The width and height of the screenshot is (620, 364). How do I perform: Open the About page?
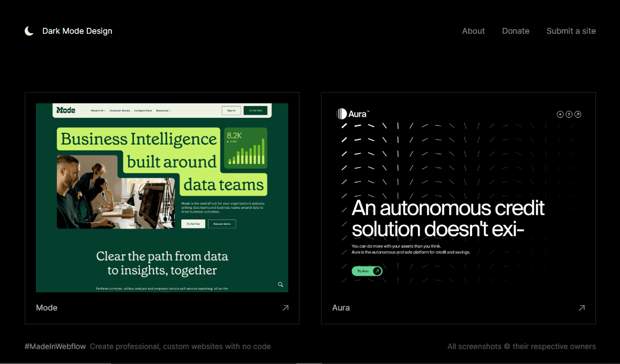coord(473,31)
